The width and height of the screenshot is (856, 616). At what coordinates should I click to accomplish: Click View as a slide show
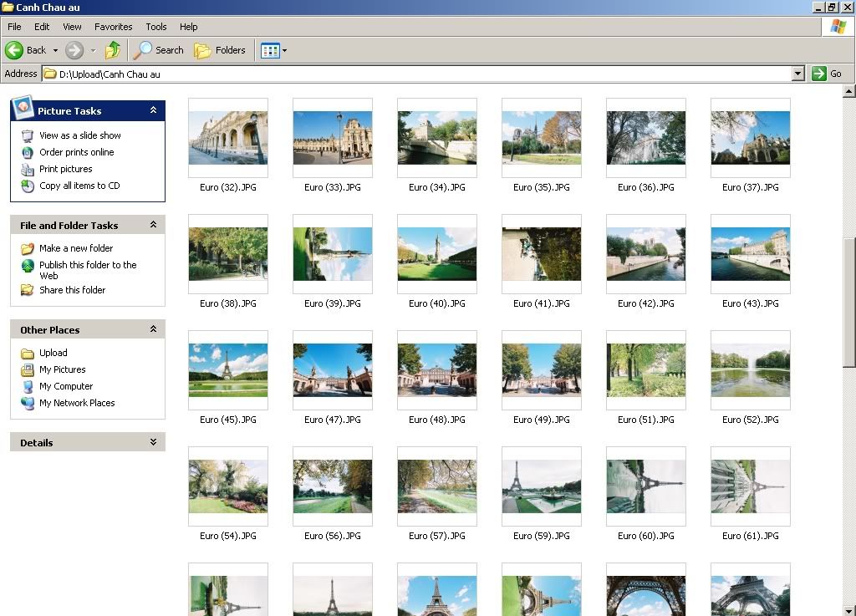tap(80, 135)
